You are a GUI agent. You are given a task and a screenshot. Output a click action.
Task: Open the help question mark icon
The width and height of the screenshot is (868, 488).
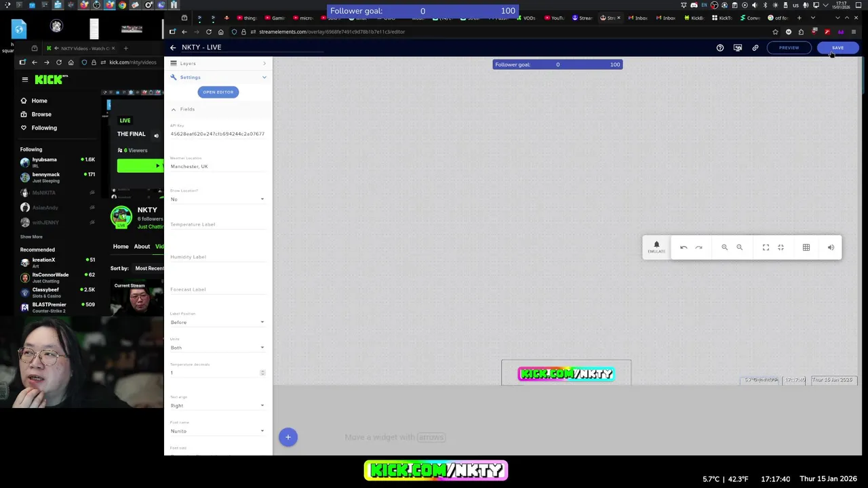pyautogui.click(x=720, y=47)
